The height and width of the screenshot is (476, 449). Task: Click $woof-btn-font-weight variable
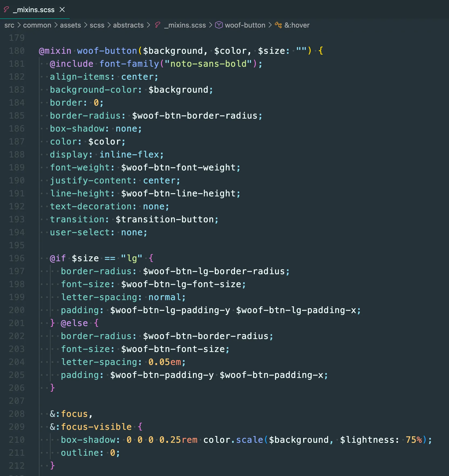[x=178, y=167]
